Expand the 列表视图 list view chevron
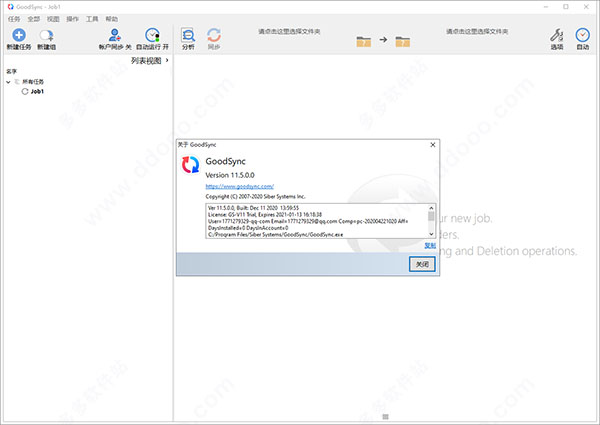 coord(167,60)
